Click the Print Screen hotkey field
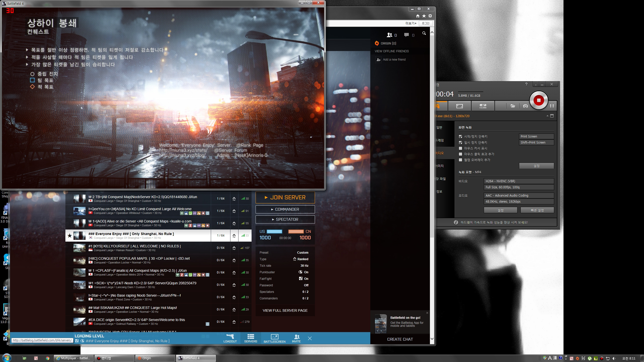This screenshot has width=644, height=362. click(x=536, y=137)
